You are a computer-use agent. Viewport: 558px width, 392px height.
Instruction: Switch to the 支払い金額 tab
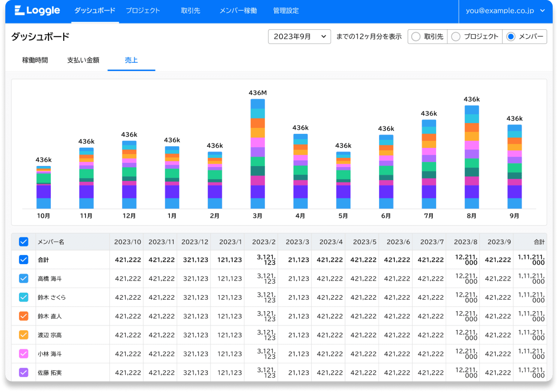coord(83,60)
